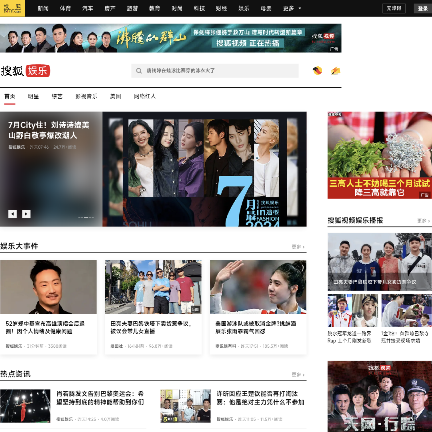The height and width of the screenshot is (432, 432).
Task: Click the 娱乐大事件 section heading
Action: (x=19, y=246)
